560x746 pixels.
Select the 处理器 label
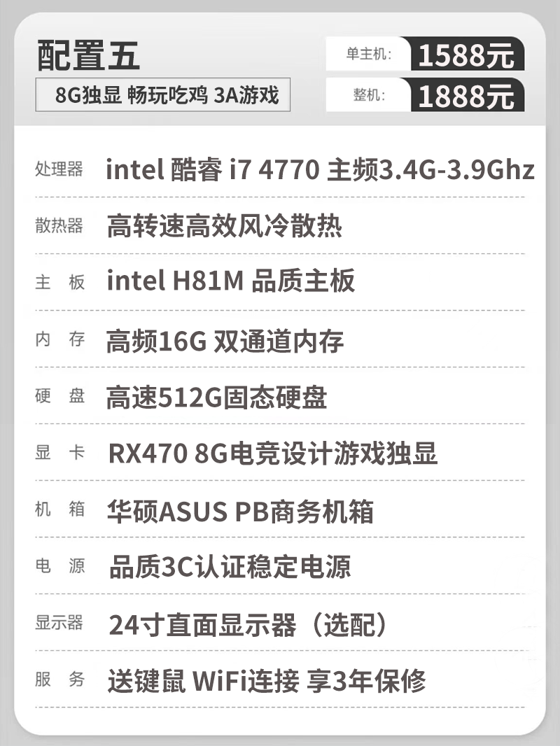(59, 169)
